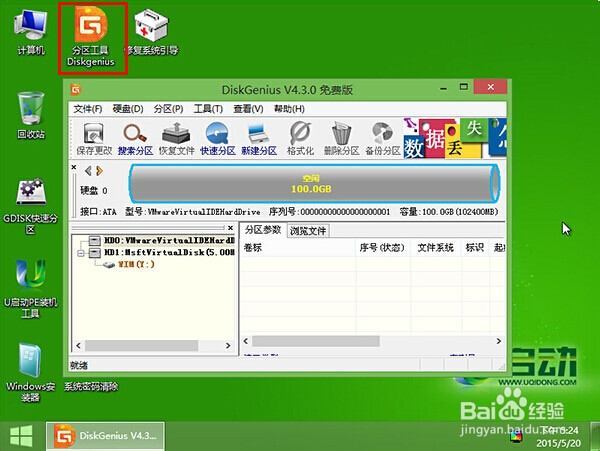Click the Backup Partition (备份分区) icon

383,138
